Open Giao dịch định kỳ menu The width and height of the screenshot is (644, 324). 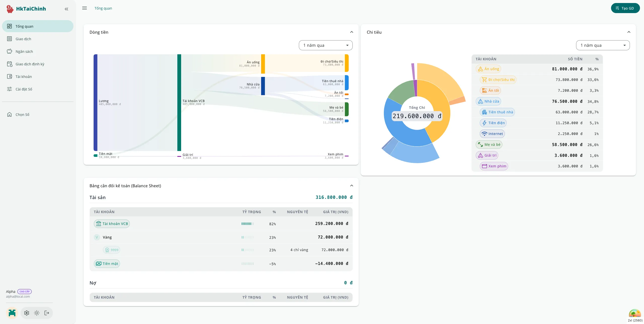point(30,64)
